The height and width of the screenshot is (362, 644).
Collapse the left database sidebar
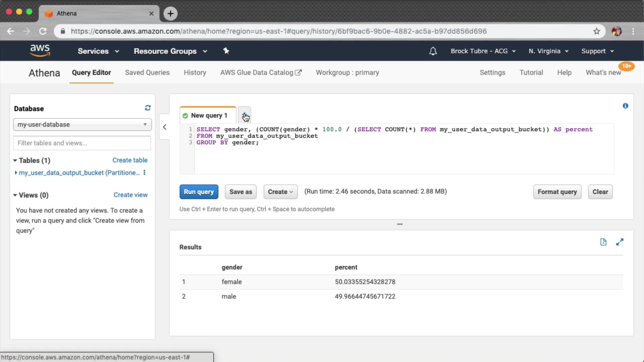(x=164, y=127)
